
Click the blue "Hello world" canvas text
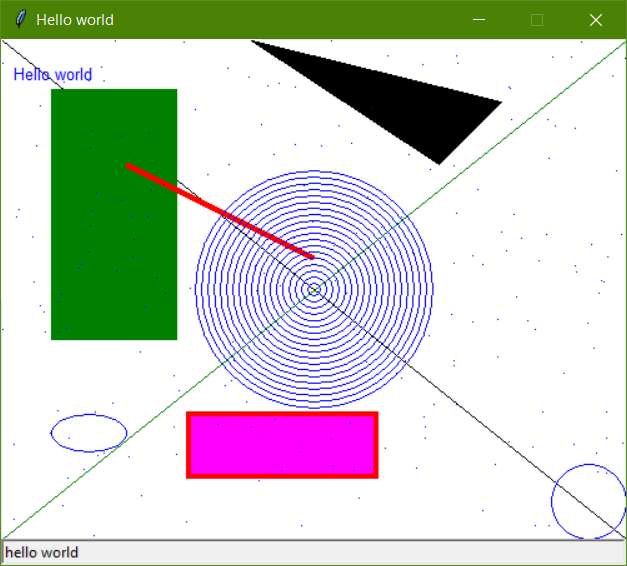pyautogui.click(x=53, y=75)
